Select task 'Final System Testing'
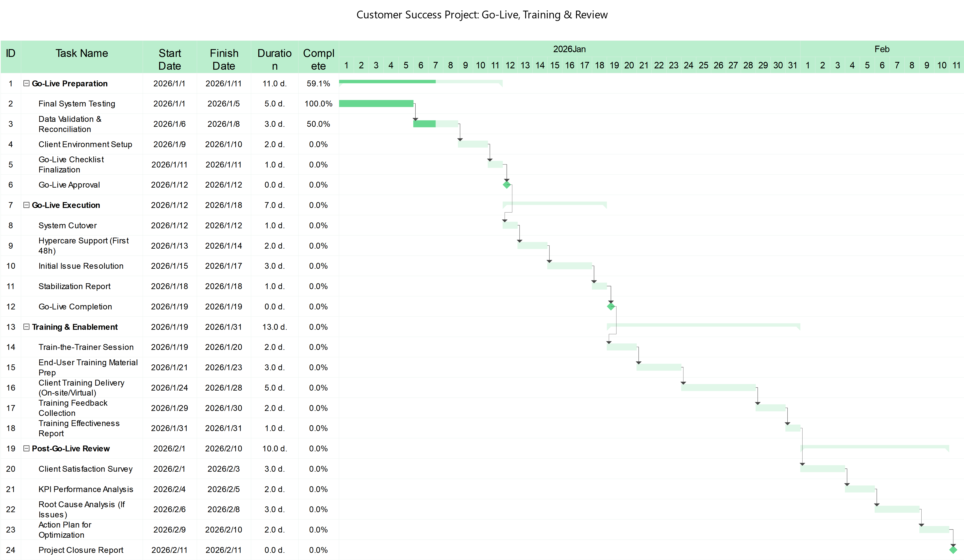 click(76, 104)
